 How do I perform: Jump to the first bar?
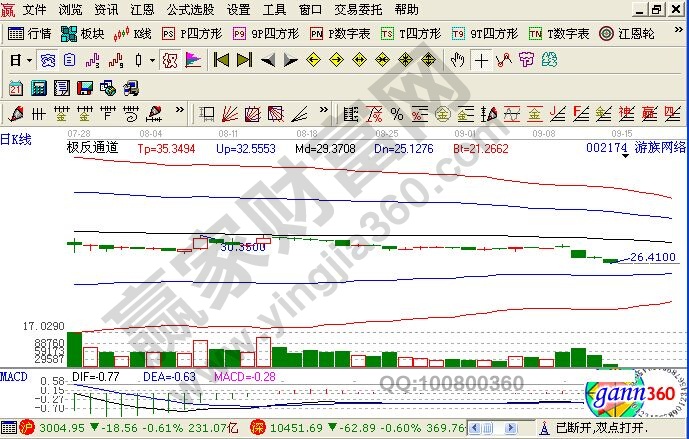tap(221, 60)
